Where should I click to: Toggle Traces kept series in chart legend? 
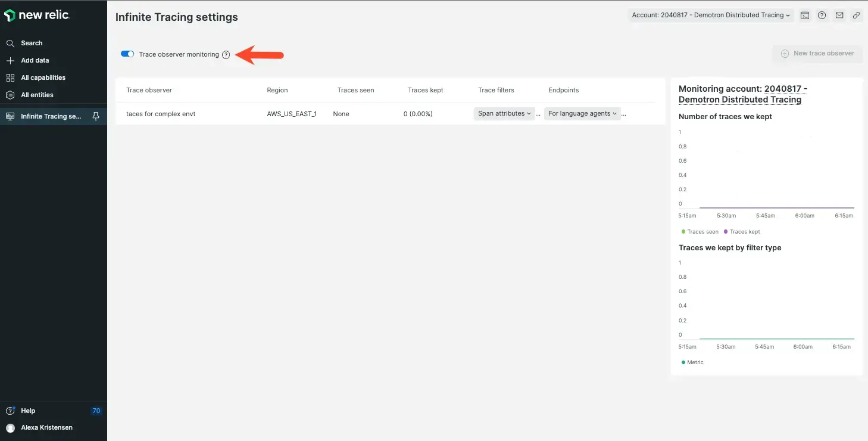tap(742, 232)
